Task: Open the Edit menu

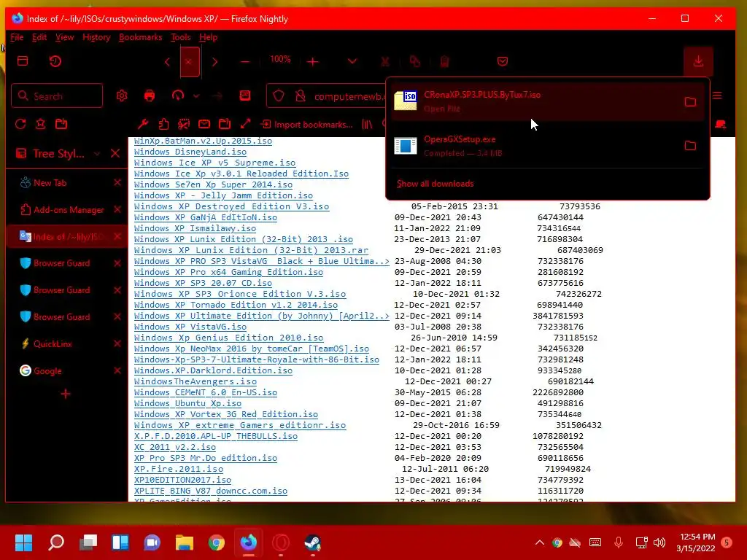Action: 39,37
